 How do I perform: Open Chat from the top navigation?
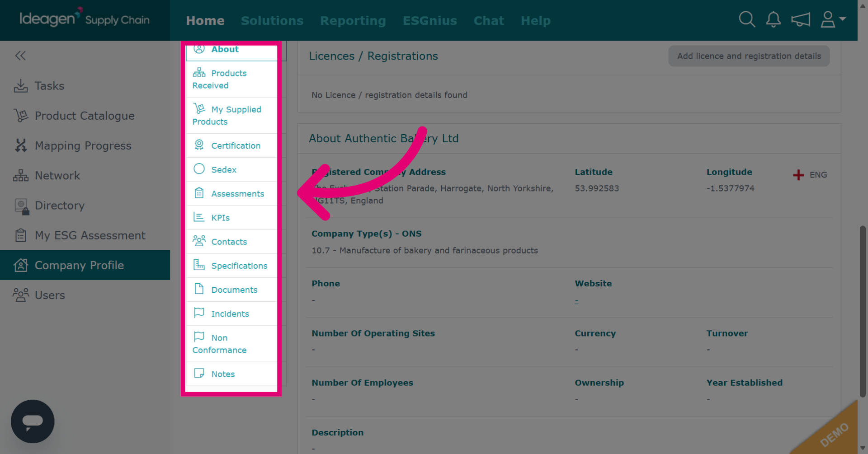point(489,21)
